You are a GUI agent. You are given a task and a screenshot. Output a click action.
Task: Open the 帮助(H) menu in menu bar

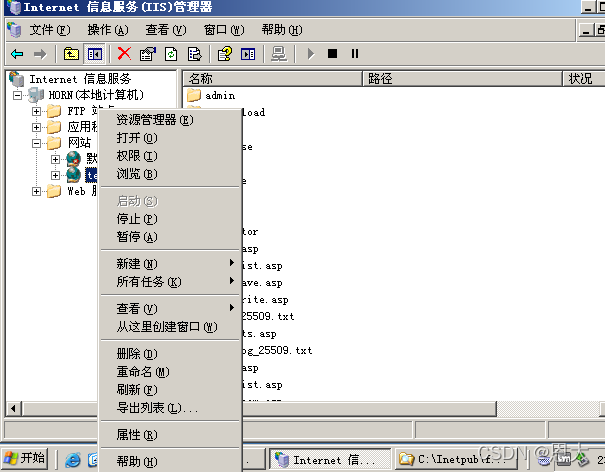[x=282, y=30]
